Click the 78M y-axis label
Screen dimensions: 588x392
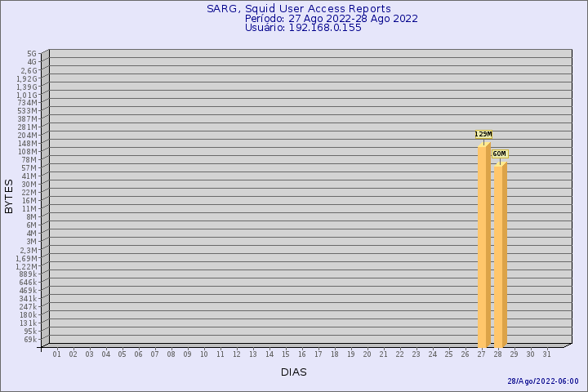[29, 160]
